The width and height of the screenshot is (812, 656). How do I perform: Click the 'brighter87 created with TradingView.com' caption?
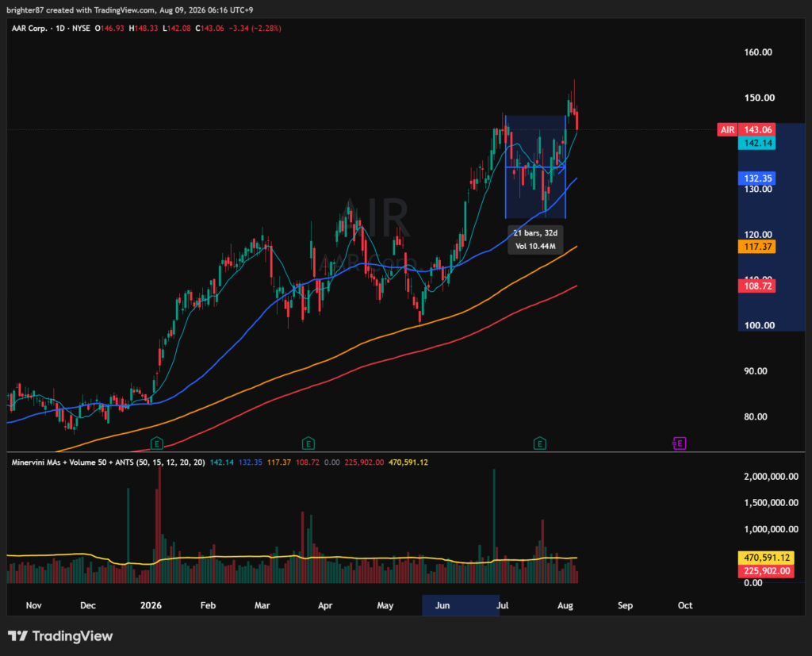81,10
